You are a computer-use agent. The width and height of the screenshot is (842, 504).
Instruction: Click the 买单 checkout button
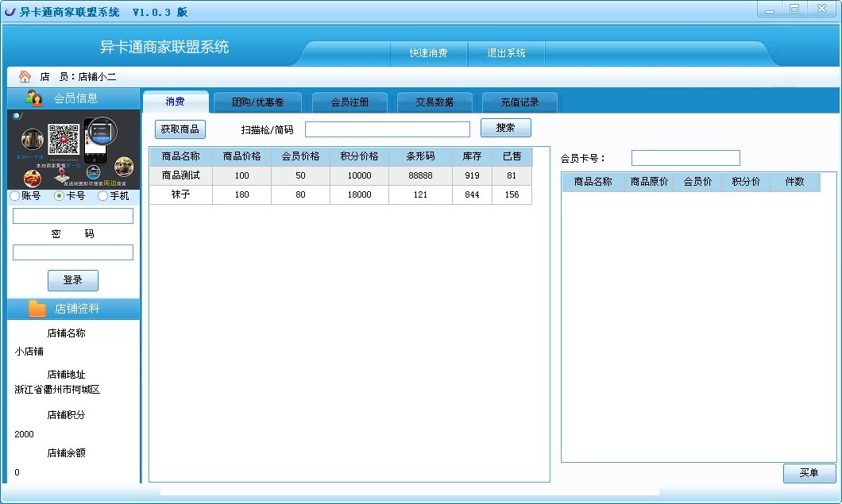[x=809, y=473]
